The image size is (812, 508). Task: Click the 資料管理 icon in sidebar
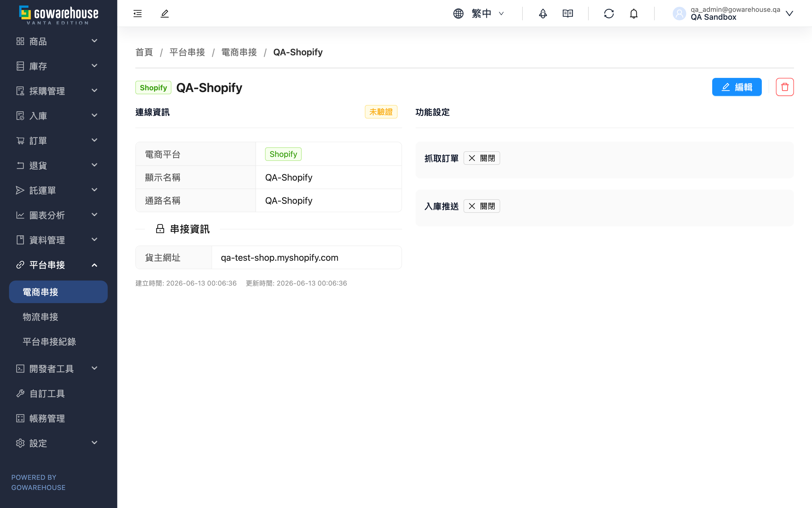click(x=20, y=240)
